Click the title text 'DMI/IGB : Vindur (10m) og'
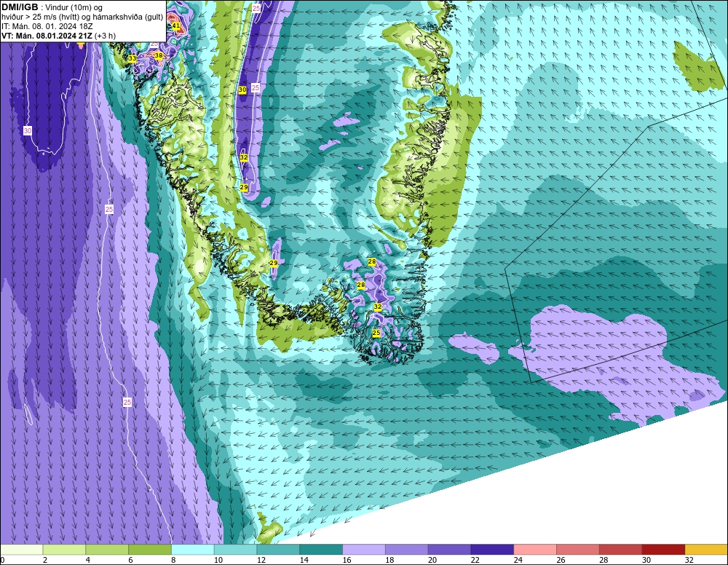Viewport: 728px width, 565px height. point(52,7)
